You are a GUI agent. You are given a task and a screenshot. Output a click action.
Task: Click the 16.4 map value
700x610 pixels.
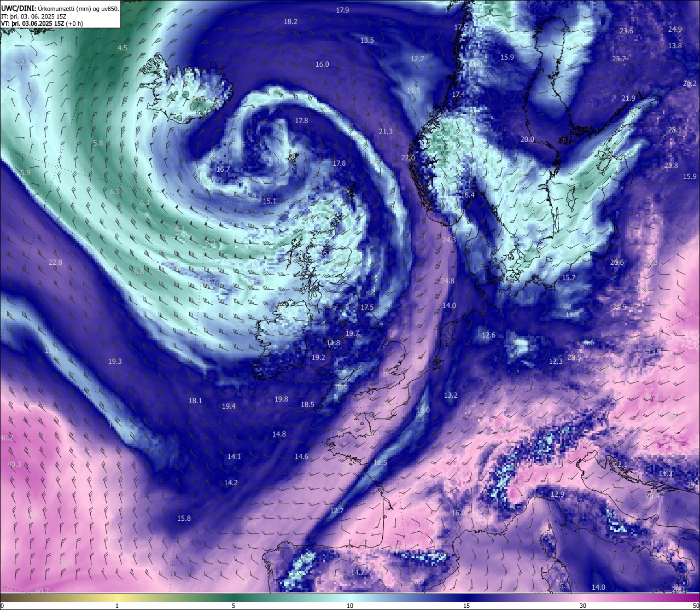[468, 195]
